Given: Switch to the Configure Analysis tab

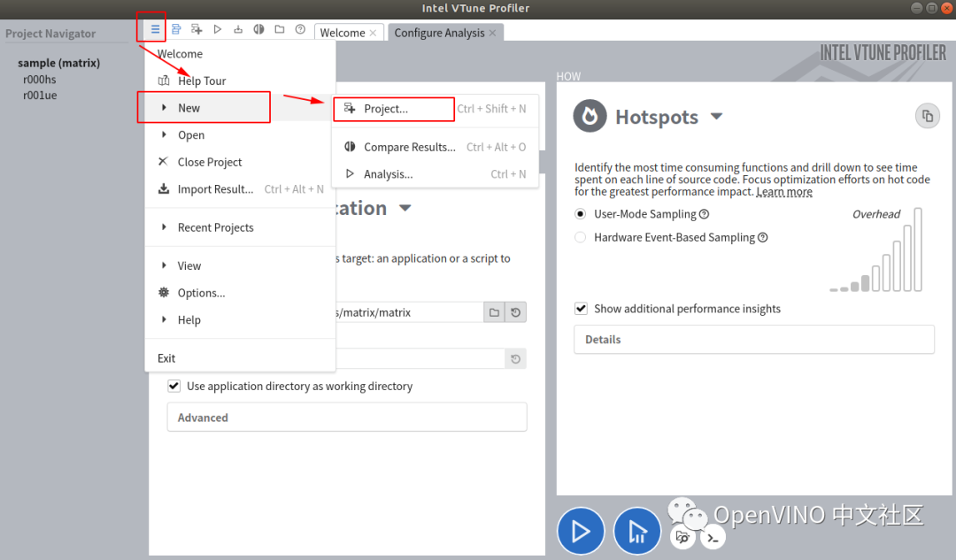Looking at the screenshot, I should click(x=439, y=33).
